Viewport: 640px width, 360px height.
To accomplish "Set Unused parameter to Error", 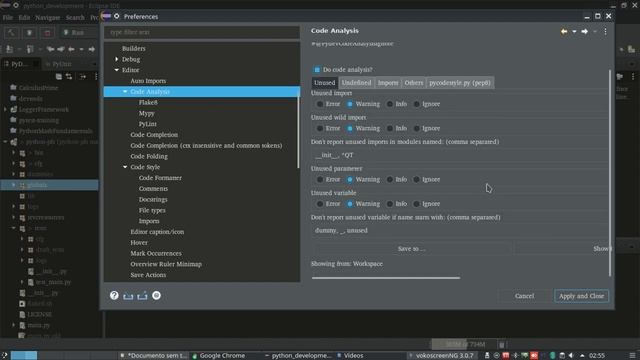I will 320,179.
